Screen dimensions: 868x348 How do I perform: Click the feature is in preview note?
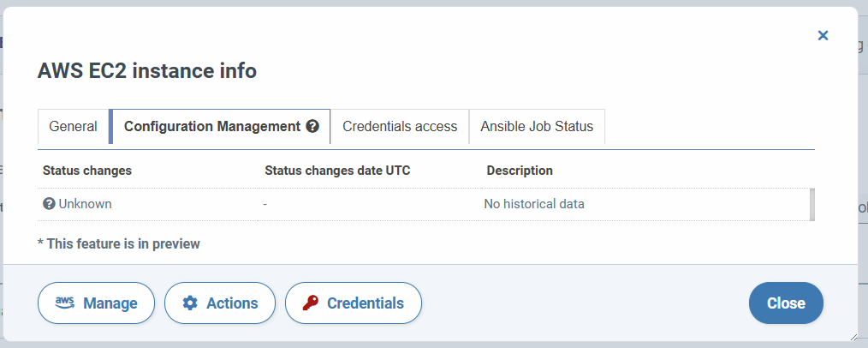(118, 243)
